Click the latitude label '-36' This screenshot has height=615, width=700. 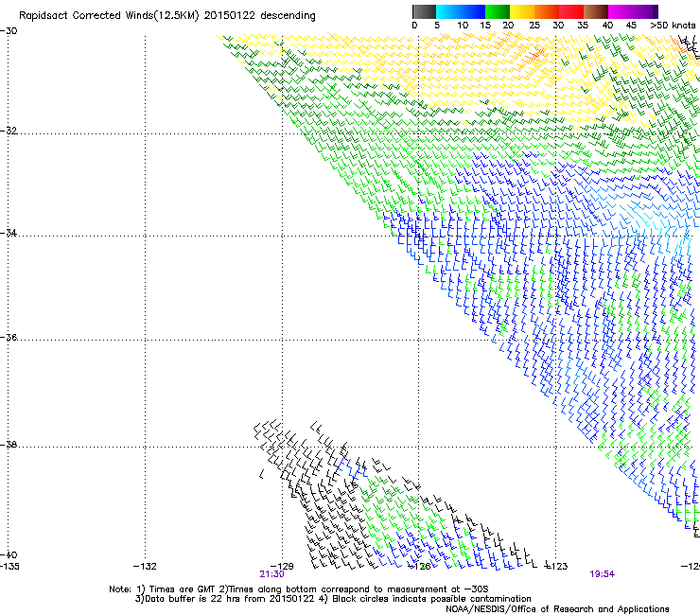[x=9, y=337]
